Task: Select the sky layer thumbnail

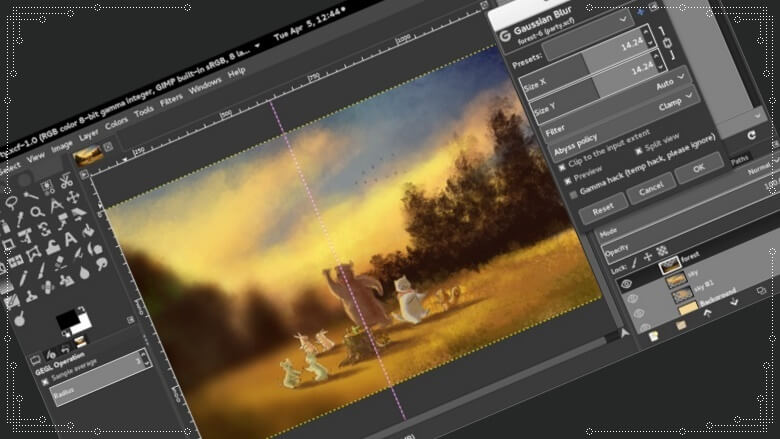Action: tap(676, 281)
